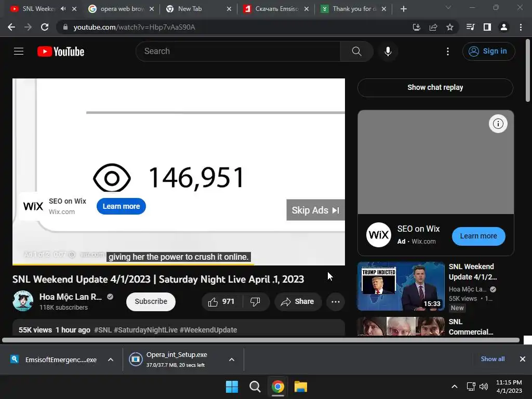Open the YouTube hamburger guide menu
The height and width of the screenshot is (399, 532).
coord(19,51)
